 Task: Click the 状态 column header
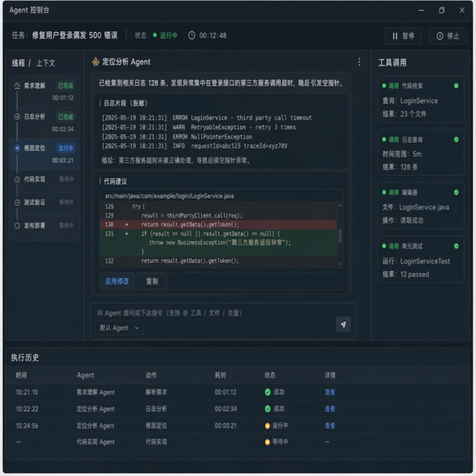coord(270,375)
